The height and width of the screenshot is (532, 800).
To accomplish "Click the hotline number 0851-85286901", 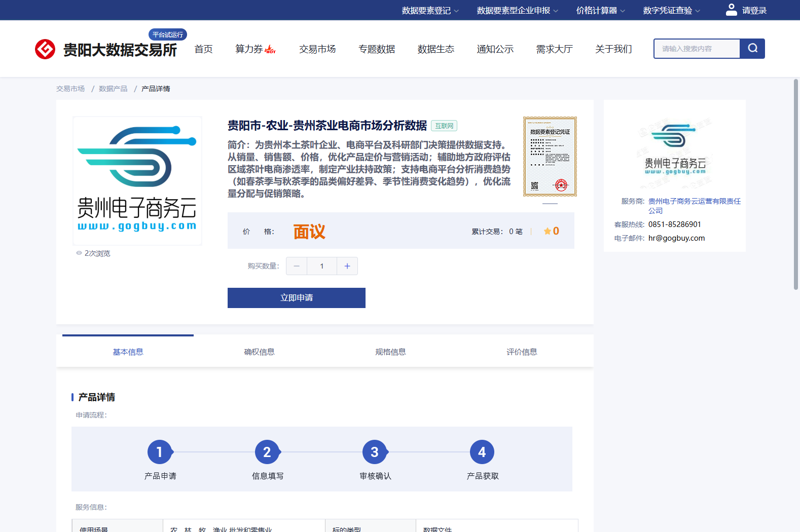I will pyautogui.click(x=675, y=224).
